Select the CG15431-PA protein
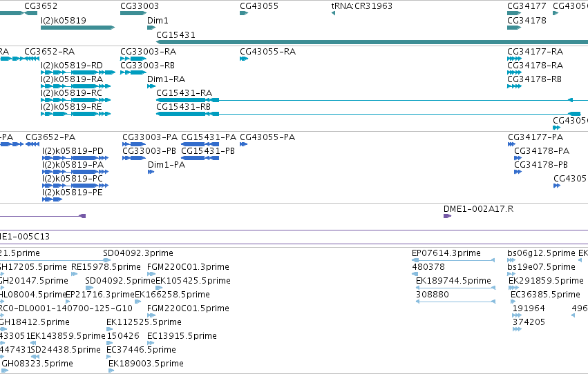The image size is (588, 374). 200,144
